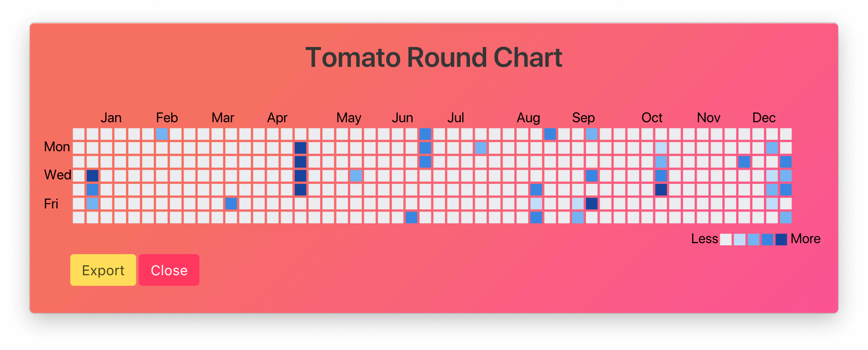The image size is (868, 350).
Task: Select the 'Less' end legend swatch
Action: click(x=726, y=239)
